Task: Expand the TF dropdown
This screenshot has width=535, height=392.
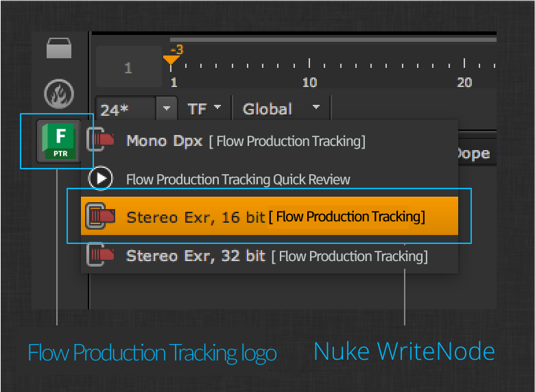Action: (204, 109)
